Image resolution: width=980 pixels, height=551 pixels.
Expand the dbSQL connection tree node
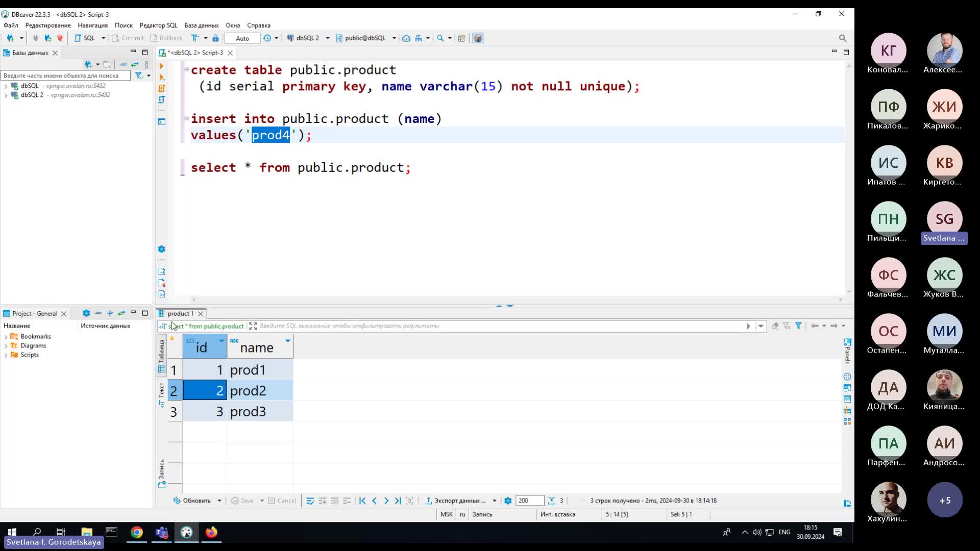click(x=6, y=86)
